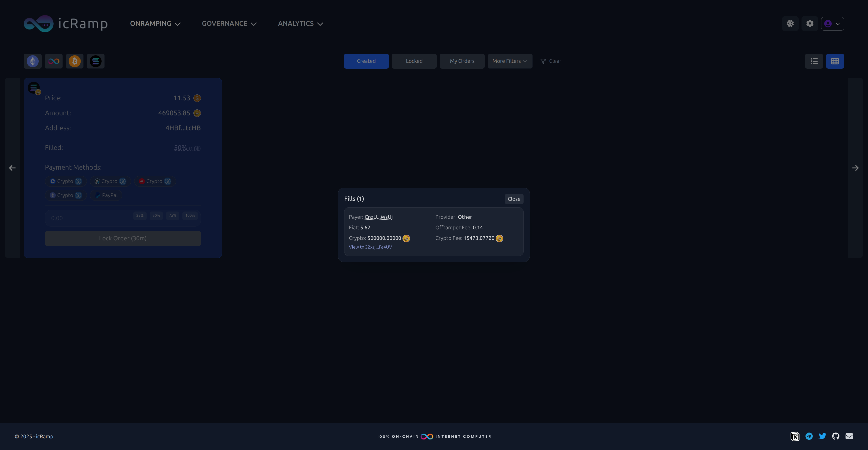
Task: Toggle the Created orders filter
Action: click(x=366, y=61)
